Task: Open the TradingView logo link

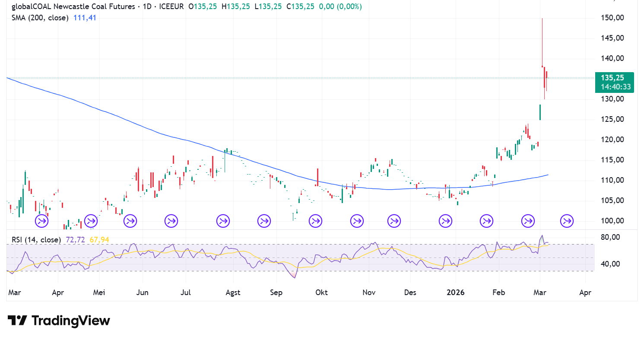Action: tap(59, 321)
